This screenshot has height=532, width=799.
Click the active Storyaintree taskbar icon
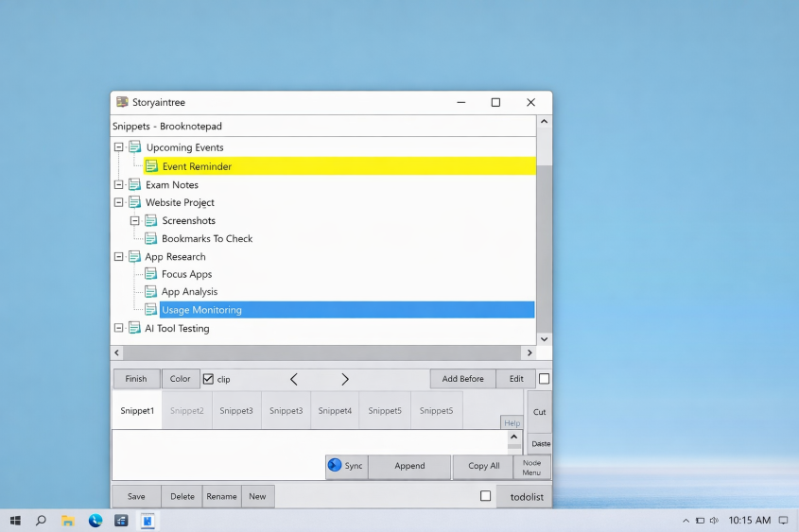click(148, 521)
